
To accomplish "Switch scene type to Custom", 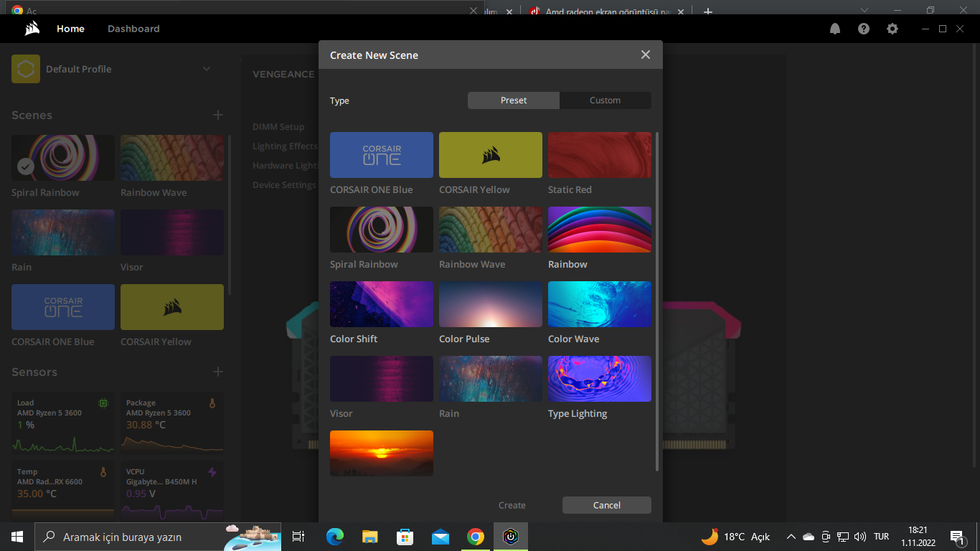I will tap(605, 100).
